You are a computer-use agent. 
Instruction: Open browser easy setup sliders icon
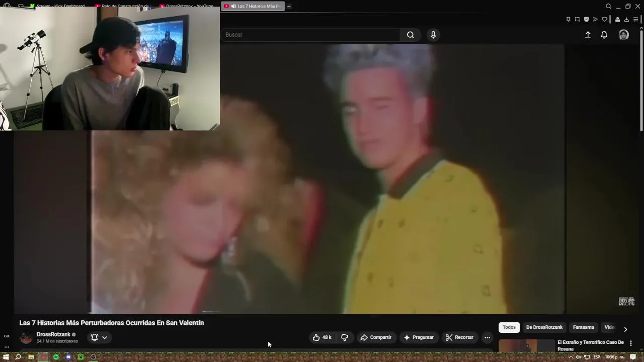[635, 20]
